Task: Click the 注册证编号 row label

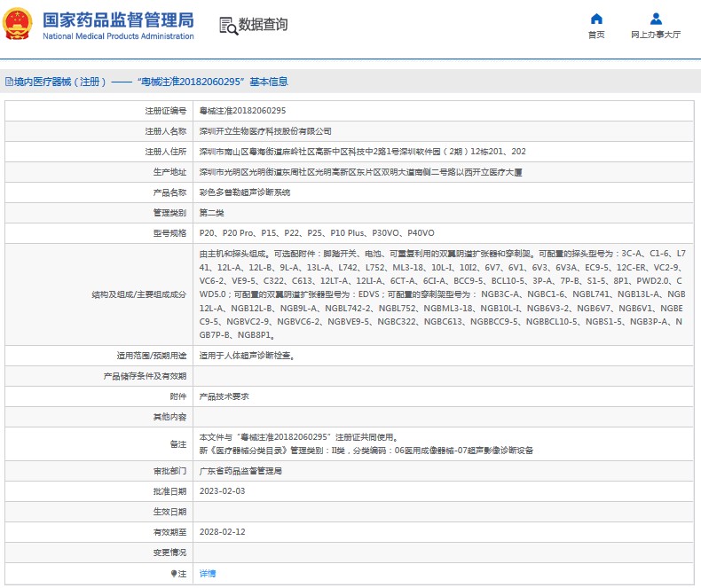Action: point(165,111)
